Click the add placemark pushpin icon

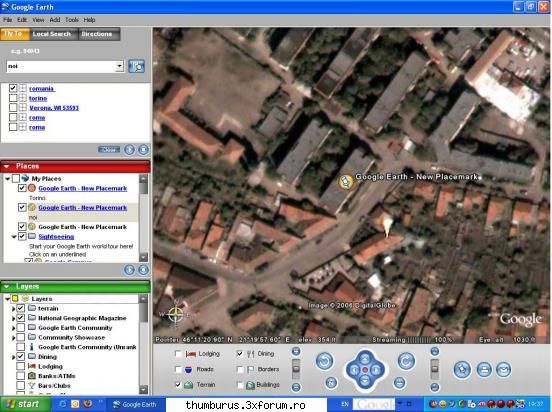462,369
